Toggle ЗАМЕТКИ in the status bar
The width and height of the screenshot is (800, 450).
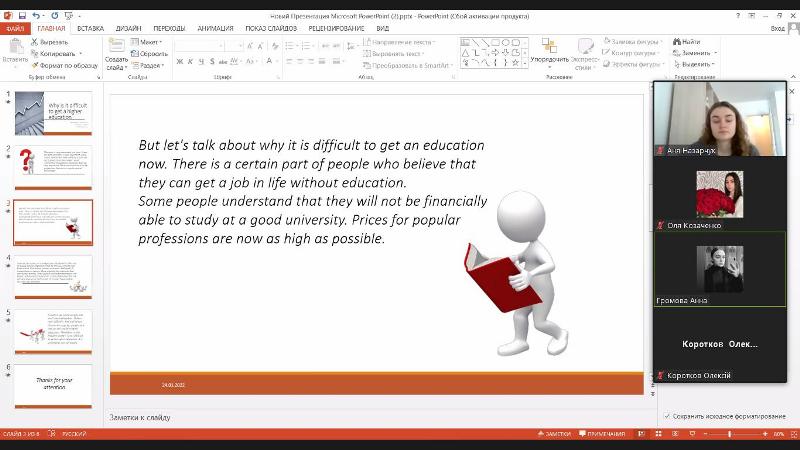pyautogui.click(x=554, y=434)
